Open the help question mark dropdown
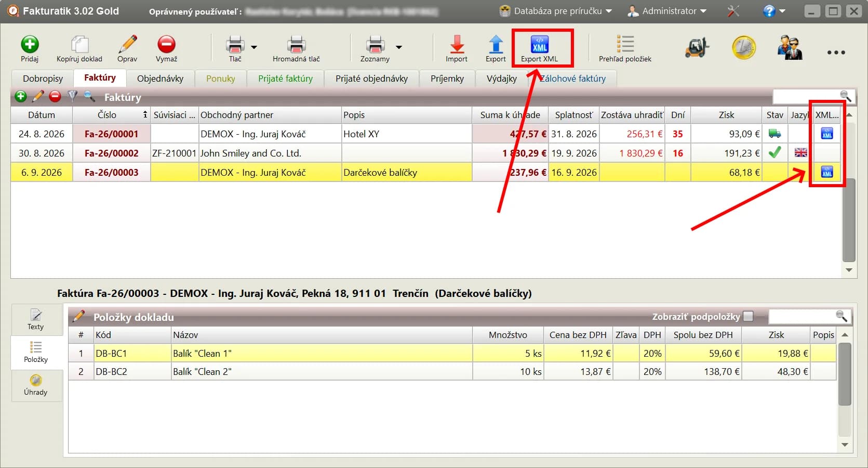868x468 pixels. (x=773, y=11)
